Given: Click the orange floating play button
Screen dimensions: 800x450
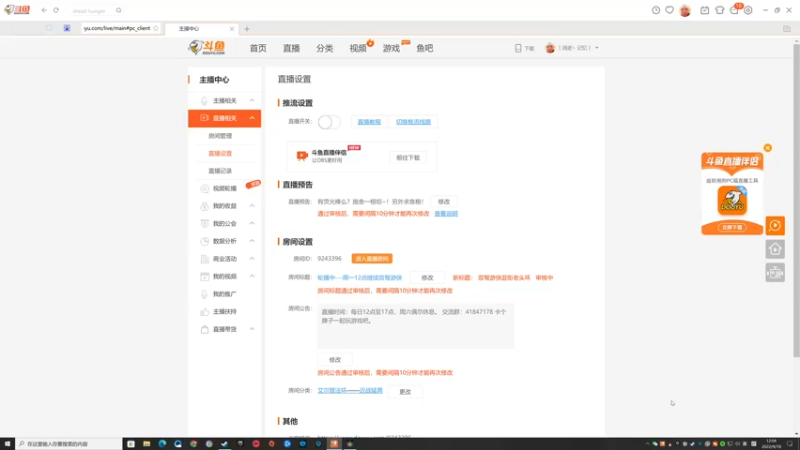Looking at the screenshot, I should 775,226.
